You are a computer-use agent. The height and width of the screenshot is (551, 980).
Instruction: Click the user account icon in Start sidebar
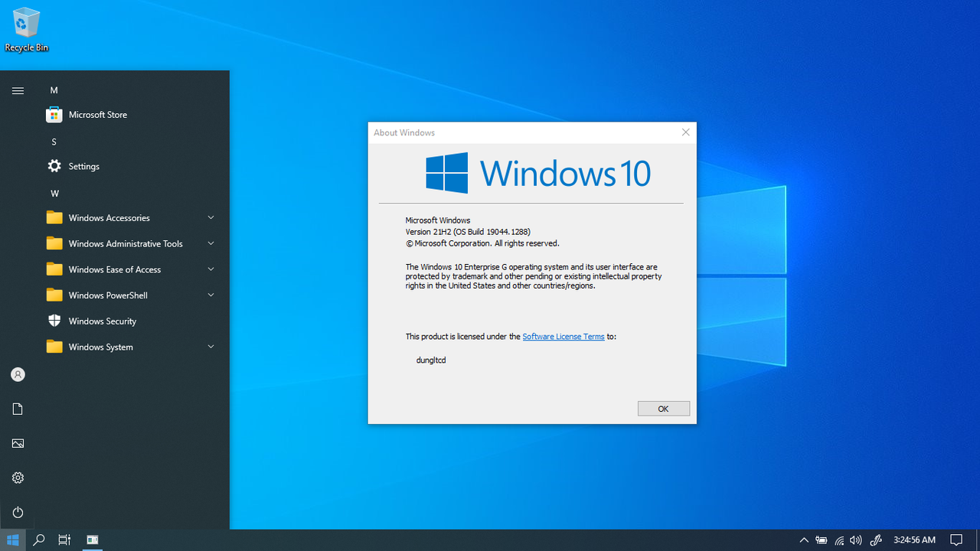coord(18,374)
